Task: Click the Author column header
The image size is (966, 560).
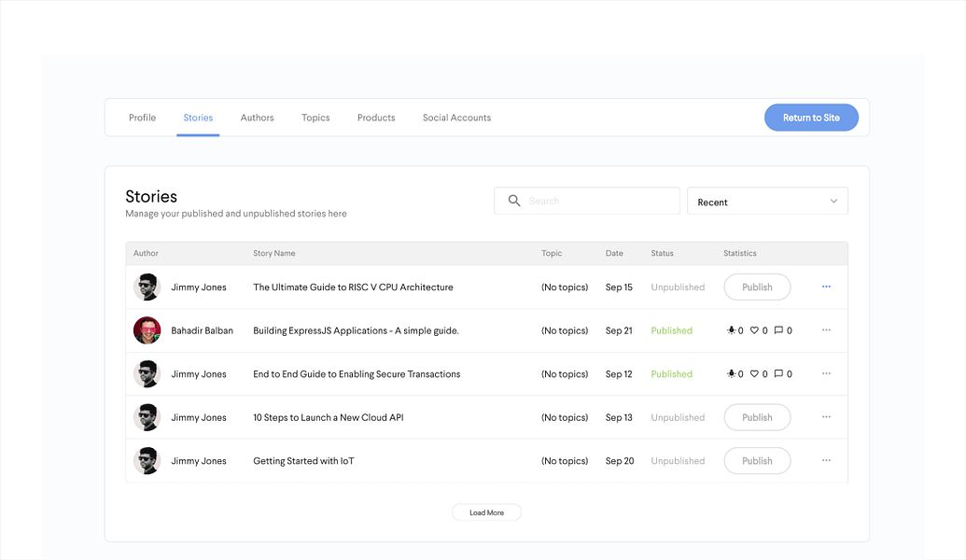Action: click(146, 253)
